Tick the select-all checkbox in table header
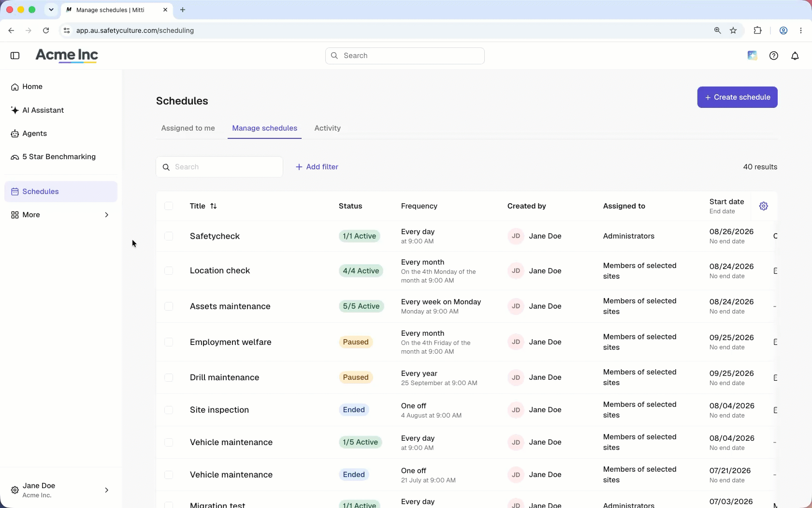This screenshot has height=508, width=812. (x=169, y=206)
